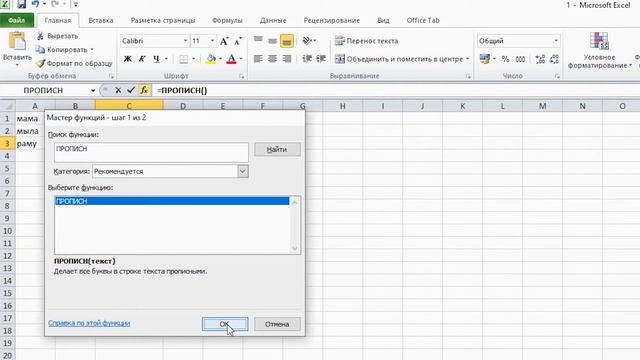Viewport: 640px width, 360px height.
Task: Click Поиск функции search text field
Action: pyautogui.click(x=151, y=152)
